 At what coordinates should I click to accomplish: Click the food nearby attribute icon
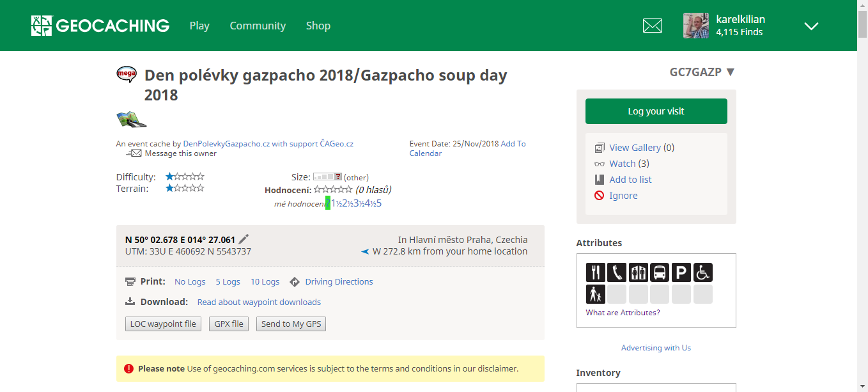click(x=596, y=272)
